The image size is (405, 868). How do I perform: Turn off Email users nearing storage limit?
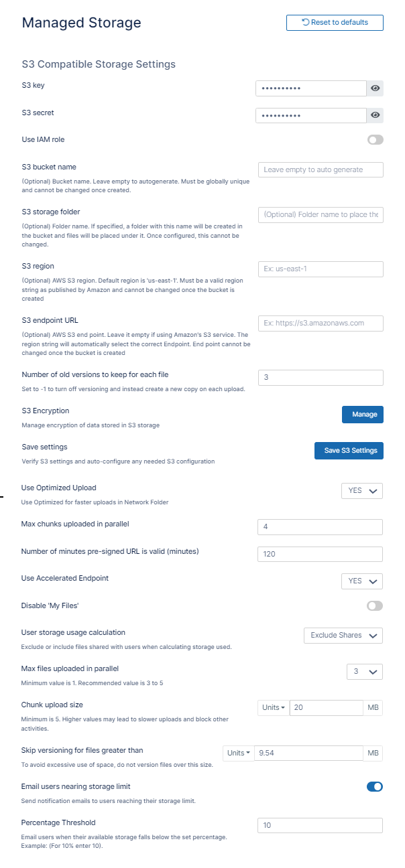(x=375, y=786)
